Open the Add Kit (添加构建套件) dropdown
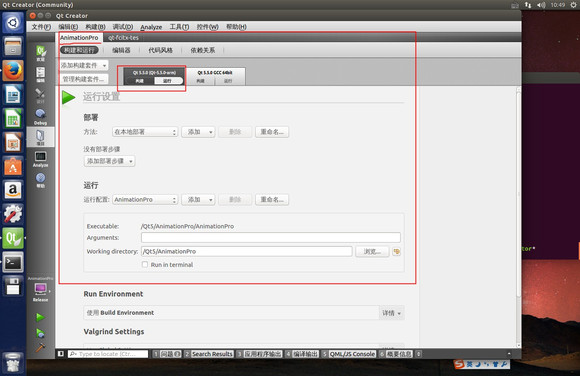The width and height of the screenshot is (580, 376). coord(84,65)
